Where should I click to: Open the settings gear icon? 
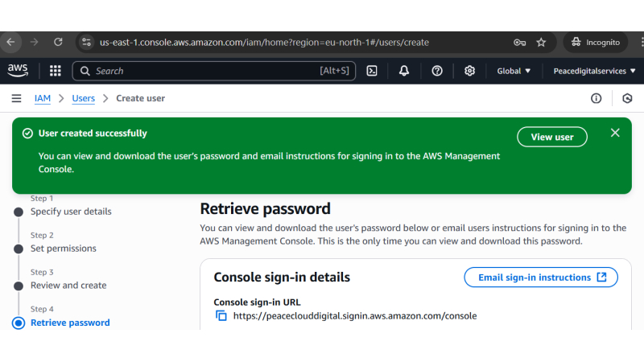click(469, 71)
